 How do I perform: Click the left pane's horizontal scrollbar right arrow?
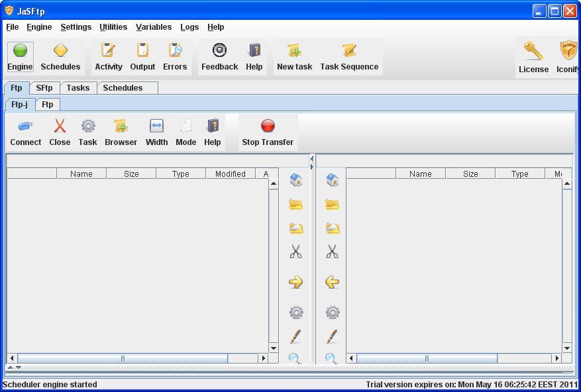[x=264, y=358]
